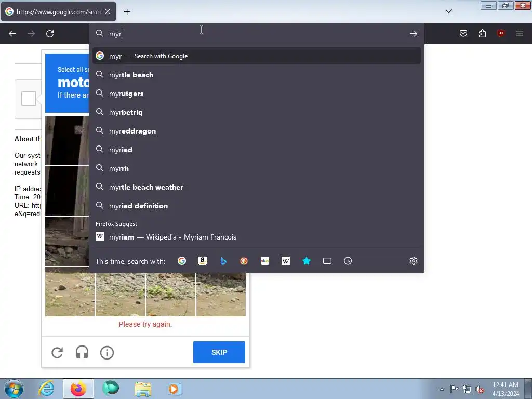
Task: Search this time with DuckDuckGo
Action: click(244, 261)
